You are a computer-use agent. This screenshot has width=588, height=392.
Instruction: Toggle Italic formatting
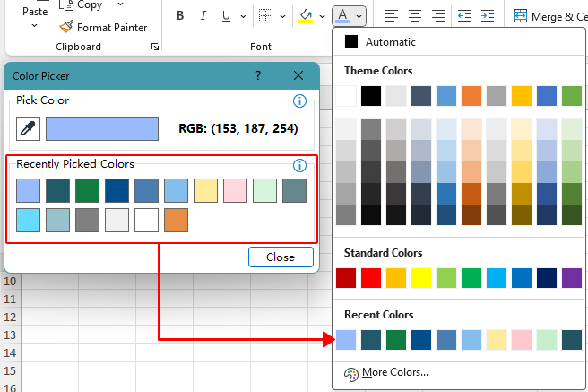click(x=203, y=16)
